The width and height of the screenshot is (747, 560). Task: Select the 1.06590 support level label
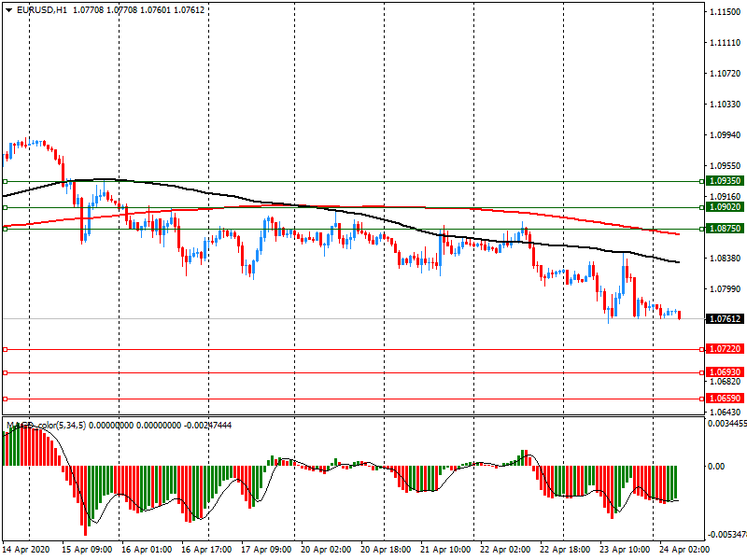[725, 399]
